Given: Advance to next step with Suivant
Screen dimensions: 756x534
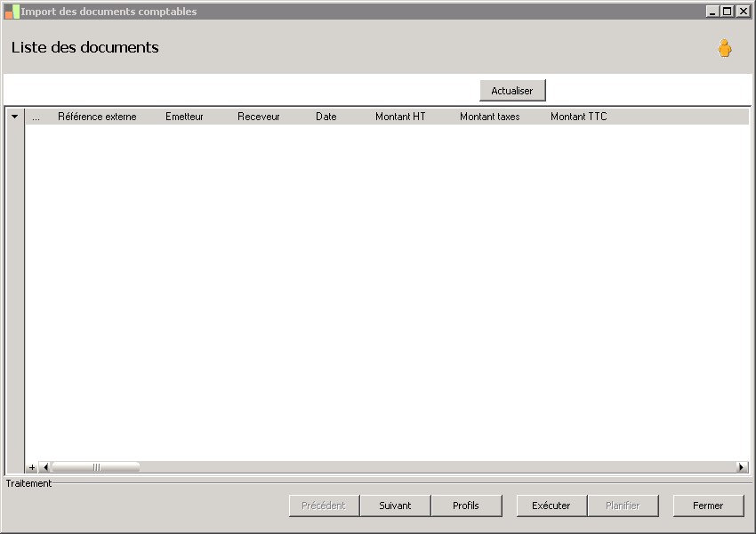Looking at the screenshot, I should [x=395, y=506].
